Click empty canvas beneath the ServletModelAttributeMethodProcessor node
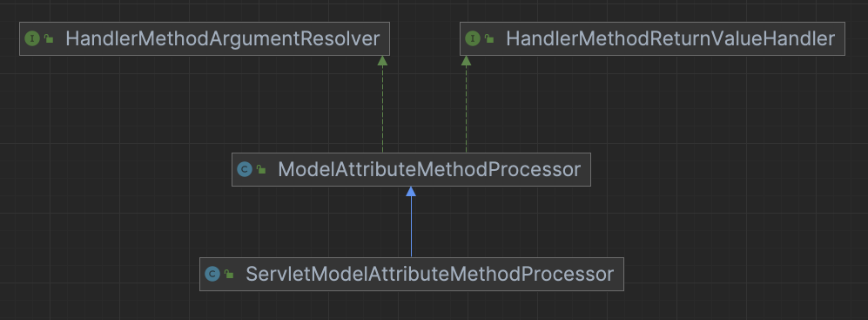 pyautogui.click(x=411, y=305)
